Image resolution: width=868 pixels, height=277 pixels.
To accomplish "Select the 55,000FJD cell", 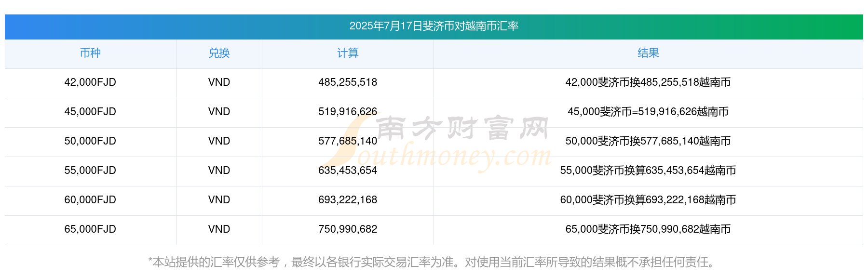I will point(90,171).
